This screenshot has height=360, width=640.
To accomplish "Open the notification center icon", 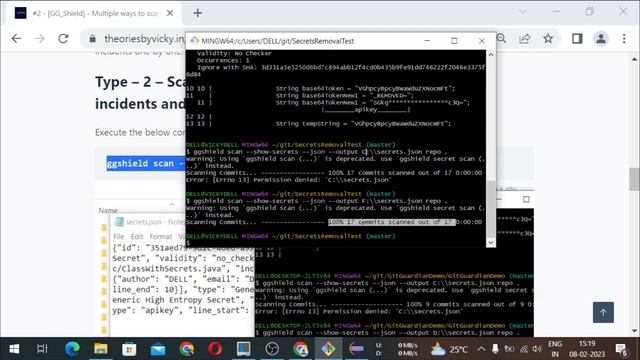I will click(621, 349).
